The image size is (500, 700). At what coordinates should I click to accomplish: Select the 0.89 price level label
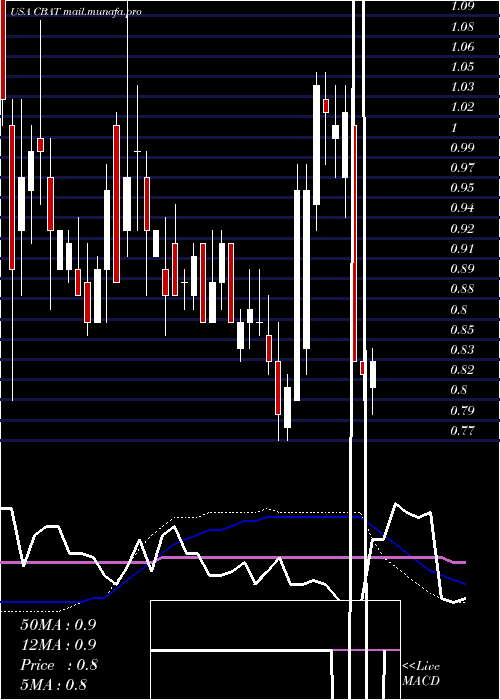tap(462, 269)
